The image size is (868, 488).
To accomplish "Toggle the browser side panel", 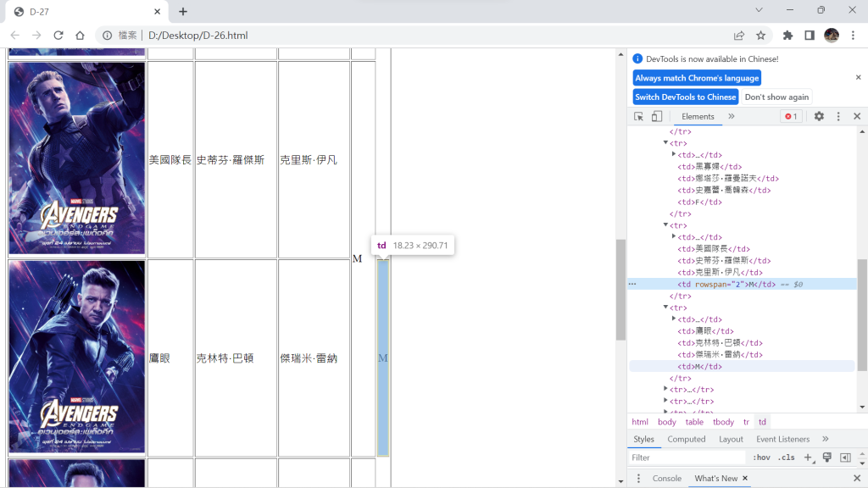I will 810,36.
